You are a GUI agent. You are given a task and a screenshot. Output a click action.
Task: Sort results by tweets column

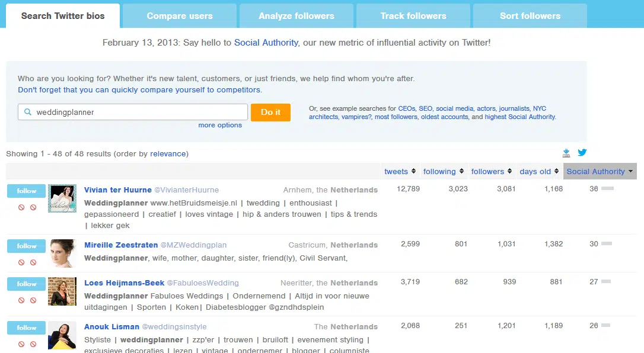point(400,172)
